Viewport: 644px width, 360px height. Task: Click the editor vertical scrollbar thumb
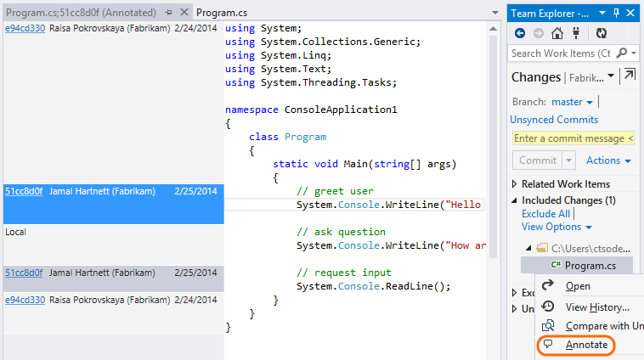point(494,147)
